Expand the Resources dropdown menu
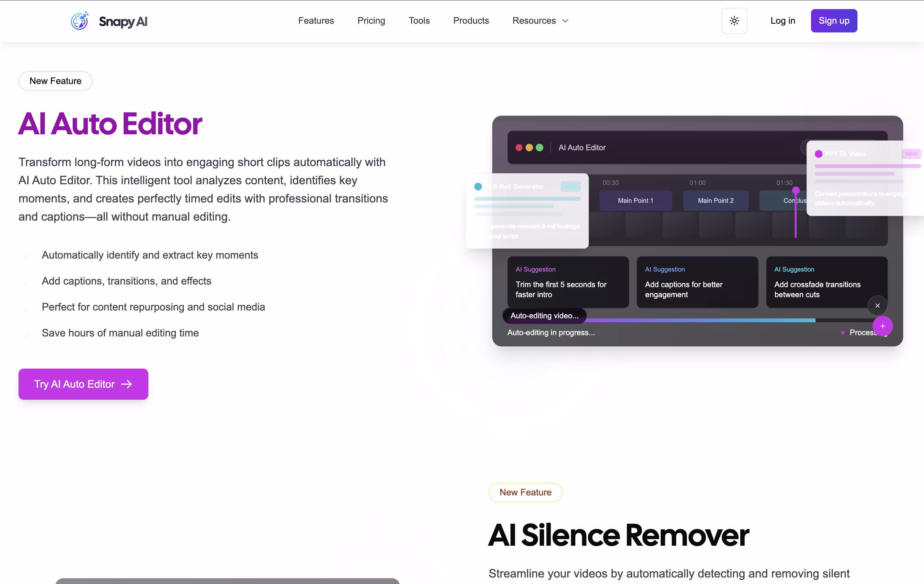Screen dimensions: 924x584 click(534, 21)
